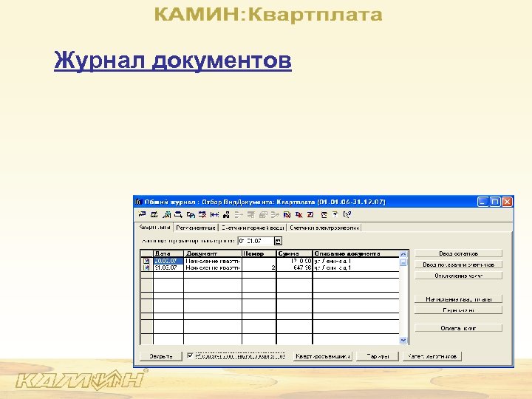Minimize the Общий журнал window
This screenshot has width=532, height=399.
click(483, 202)
